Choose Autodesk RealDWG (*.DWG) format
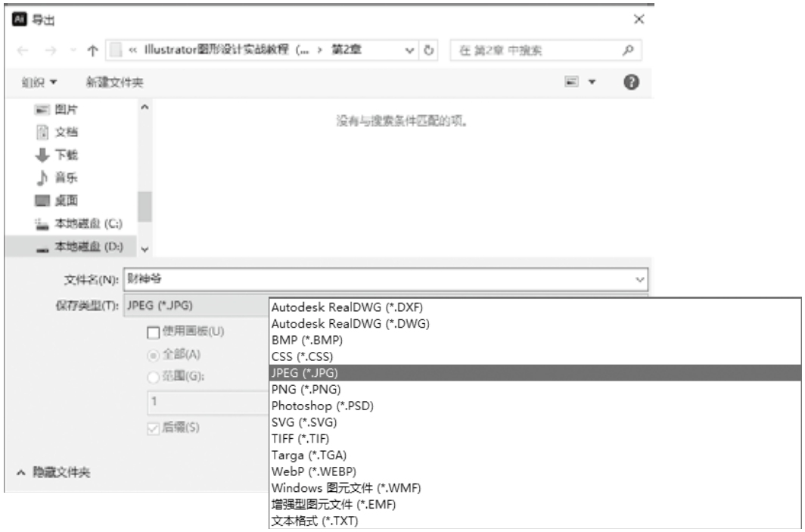 pos(535,324)
